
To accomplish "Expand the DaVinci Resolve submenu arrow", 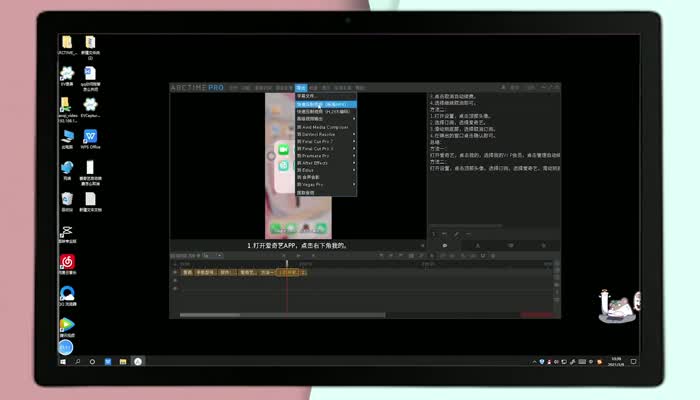I will [354, 134].
